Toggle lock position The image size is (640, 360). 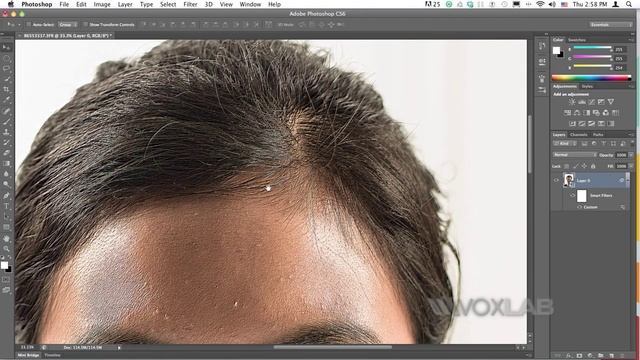tap(584, 166)
